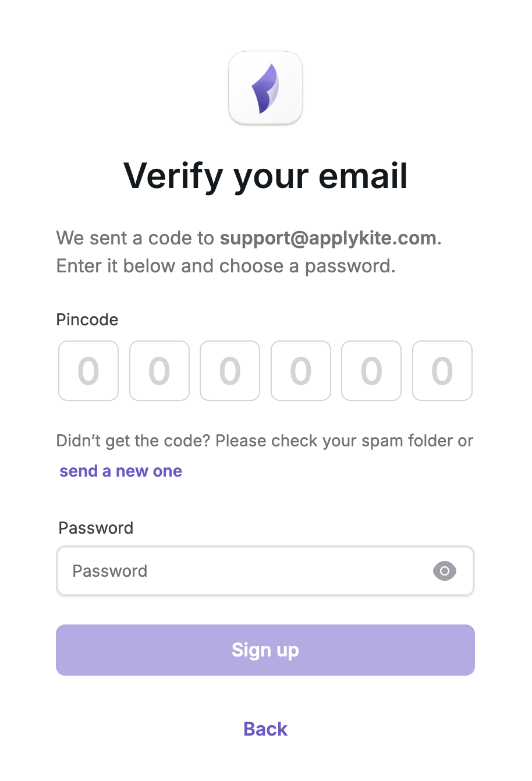
Task: Click the "Verify your email" heading
Action: pos(265,176)
